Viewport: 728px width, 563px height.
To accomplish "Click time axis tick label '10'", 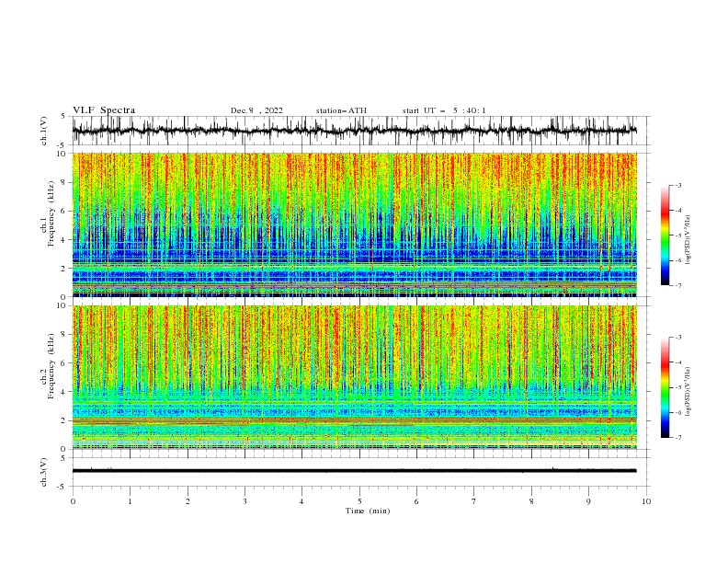I will tap(646, 501).
